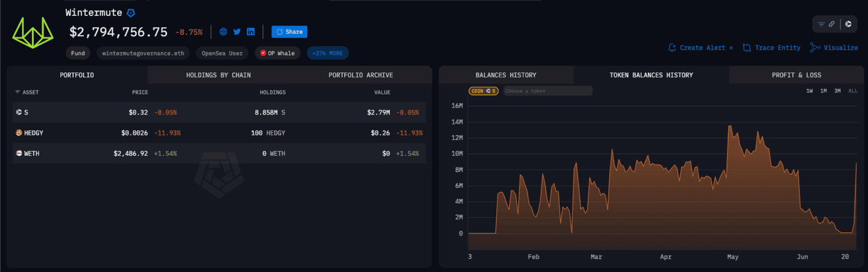Viewport: 868px width, 272px height.
Task: Open Wintermute's LinkedIn profile icon
Action: coord(251,32)
